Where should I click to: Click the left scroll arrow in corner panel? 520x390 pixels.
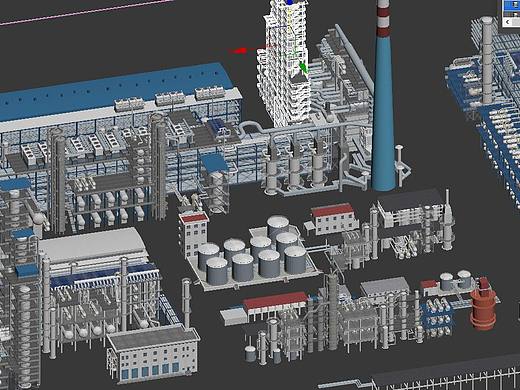coord(508,22)
